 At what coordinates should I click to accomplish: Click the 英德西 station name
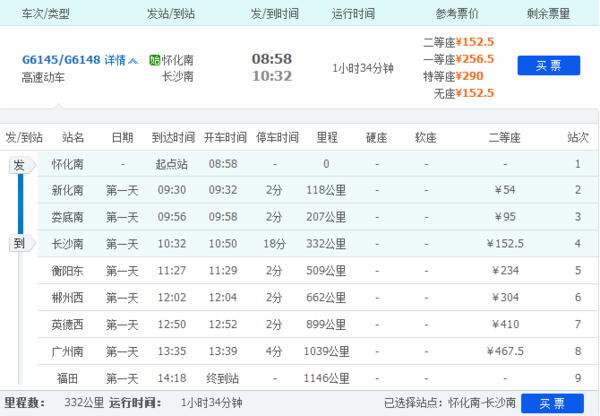coord(68,325)
